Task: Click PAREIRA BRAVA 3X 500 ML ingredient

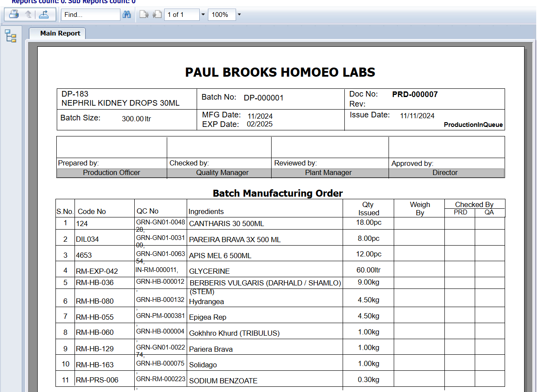Action: (235, 240)
